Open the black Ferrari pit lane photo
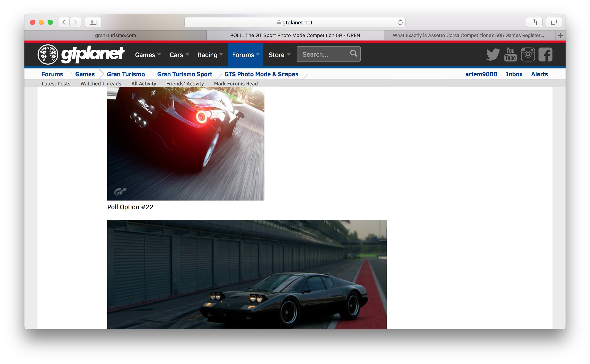The width and height of the screenshot is (590, 364). [x=247, y=274]
